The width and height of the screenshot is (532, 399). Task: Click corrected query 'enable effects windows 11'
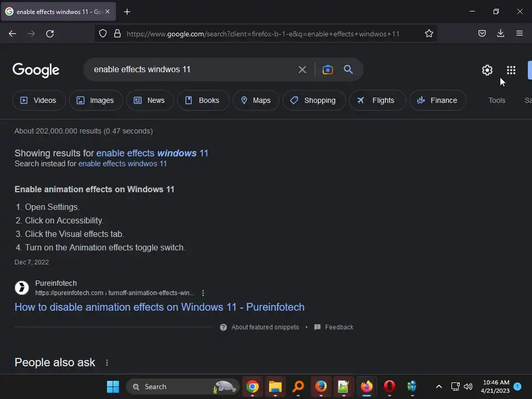click(x=152, y=153)
